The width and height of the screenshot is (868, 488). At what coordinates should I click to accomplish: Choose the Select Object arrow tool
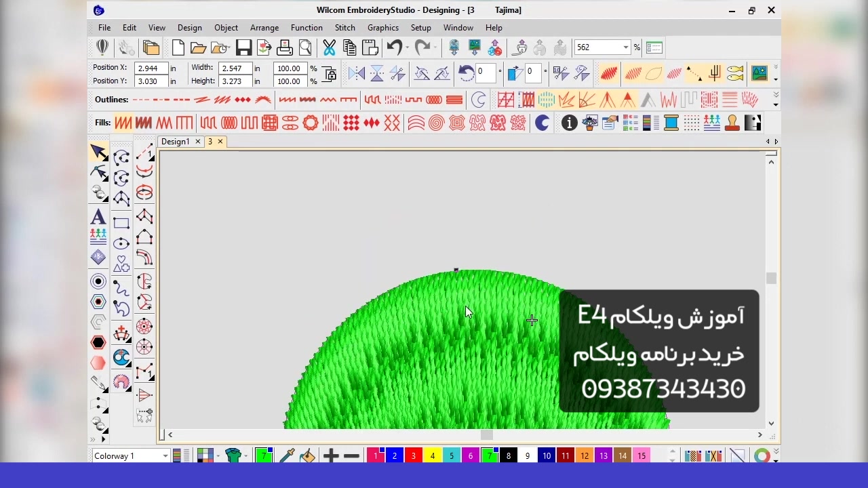pyautogui.click(x=98, y=151)
